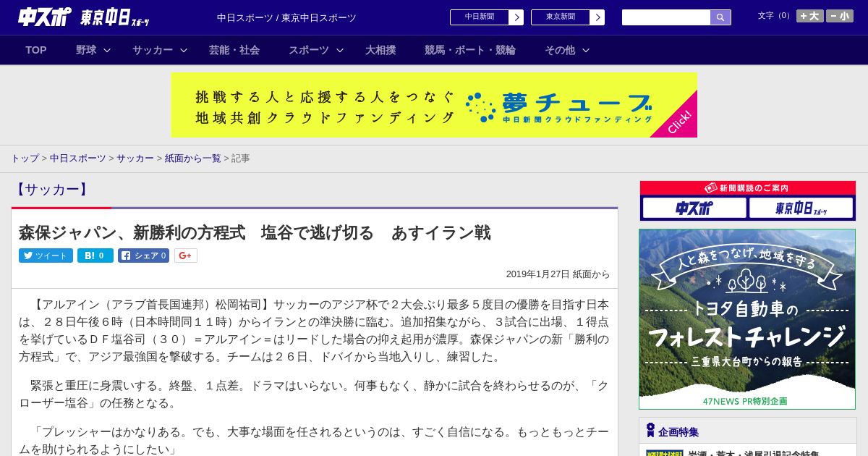Focus the header search input field

pyautogui.click(x=666, y=17)
